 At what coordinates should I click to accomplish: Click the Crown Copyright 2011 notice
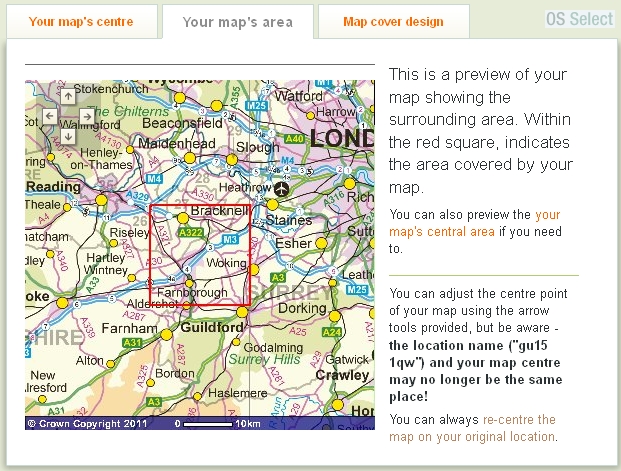click(87, 424)
